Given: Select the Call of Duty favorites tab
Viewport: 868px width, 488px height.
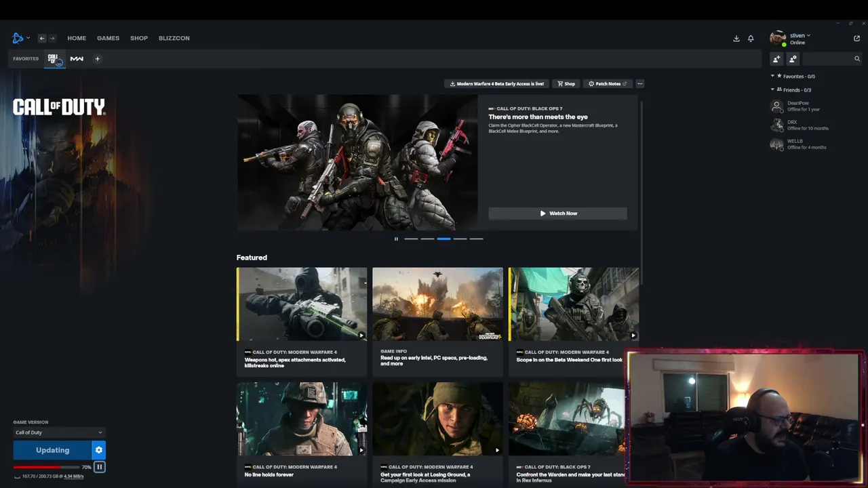Looking at the screenshot, I should click(x=54, y=59).
